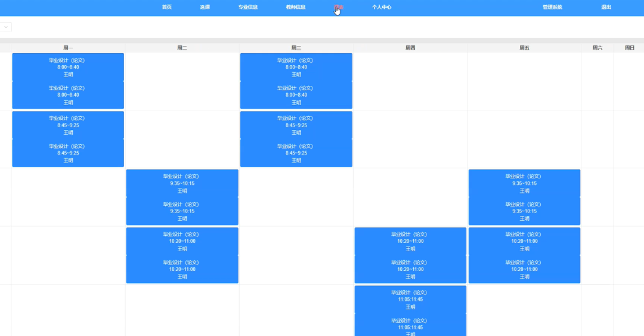Image resolution: width=644 pixels, height=336 pixels.
Task: Go to the 选课 page
Action: [x=205, y=7]
